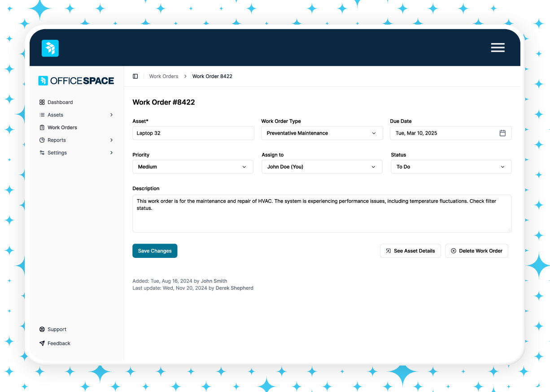
Task: Click the Dashboard grid icon
Action: tap(42, 102)
